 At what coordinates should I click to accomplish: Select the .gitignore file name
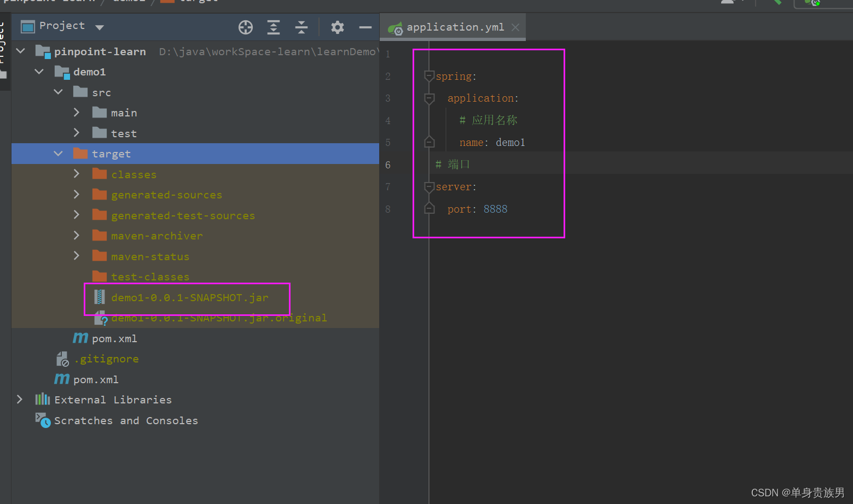106,359
